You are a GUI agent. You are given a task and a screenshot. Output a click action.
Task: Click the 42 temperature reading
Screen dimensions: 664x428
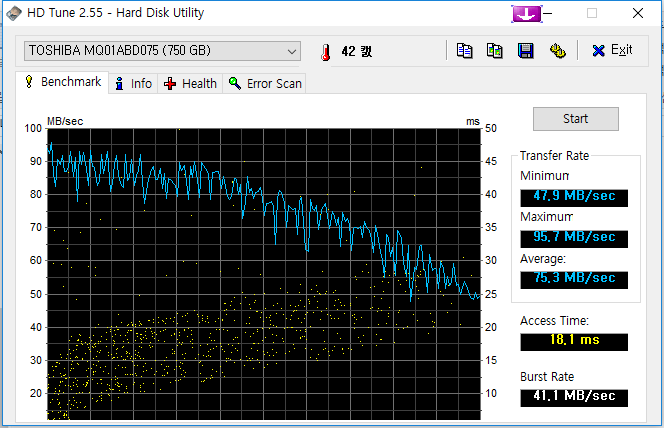click(x=357, y=52)
